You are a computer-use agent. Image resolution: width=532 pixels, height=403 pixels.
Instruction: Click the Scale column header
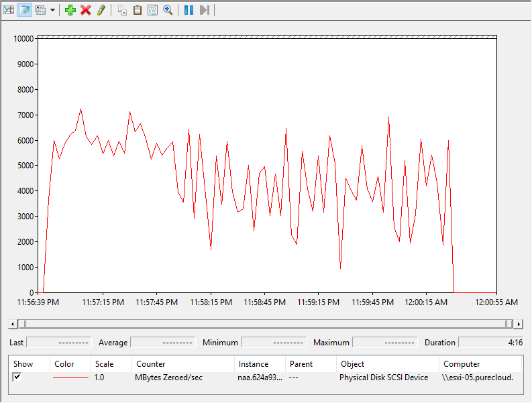111,364
